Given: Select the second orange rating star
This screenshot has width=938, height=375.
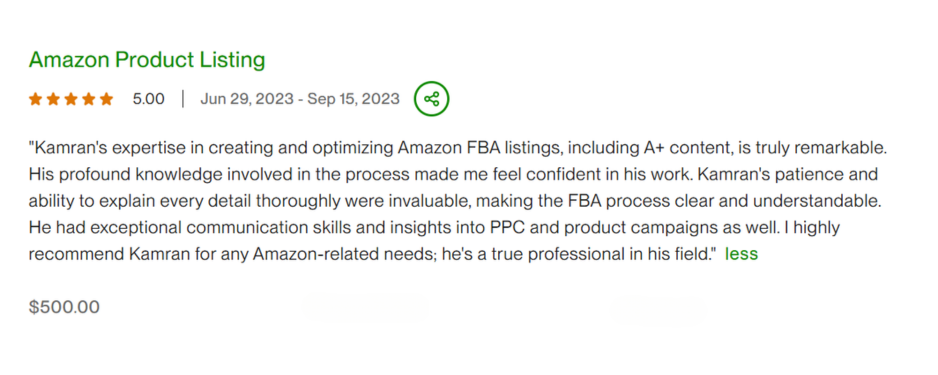Looking at the screenshot, I should point(53,99).
